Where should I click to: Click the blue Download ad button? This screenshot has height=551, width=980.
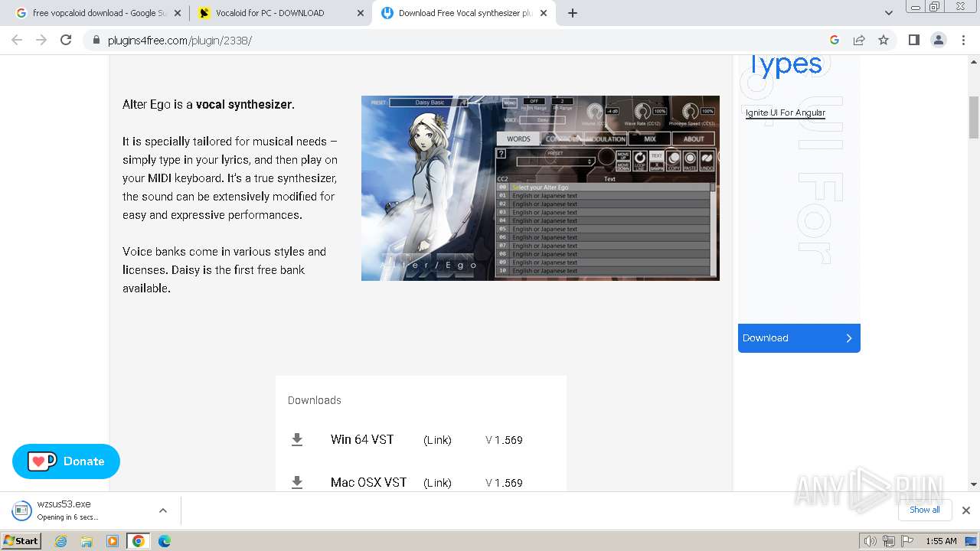(799, 338)
